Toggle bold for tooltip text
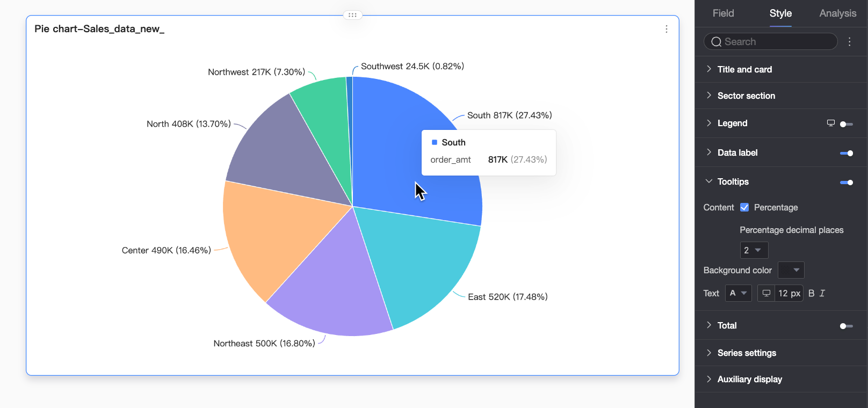Image resolution: width=868 pixels, height=408 pixels. tap(812, 293)
